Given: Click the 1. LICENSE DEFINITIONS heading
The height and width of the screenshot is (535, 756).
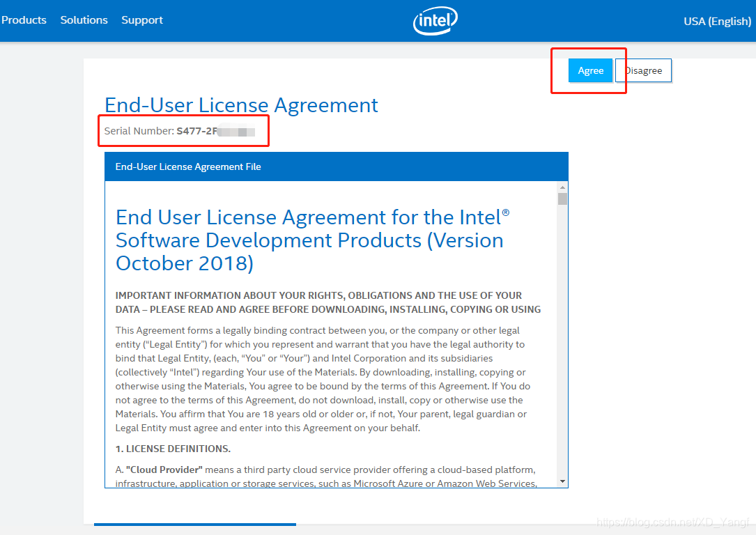Looking at the screenshot, I should tap(173, 449).
